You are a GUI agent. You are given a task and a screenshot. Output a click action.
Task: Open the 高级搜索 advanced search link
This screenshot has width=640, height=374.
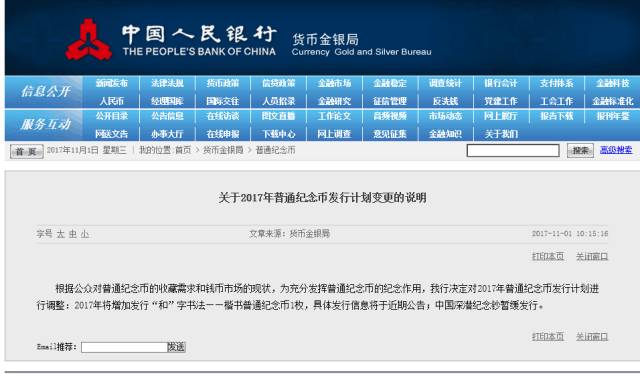616,150
